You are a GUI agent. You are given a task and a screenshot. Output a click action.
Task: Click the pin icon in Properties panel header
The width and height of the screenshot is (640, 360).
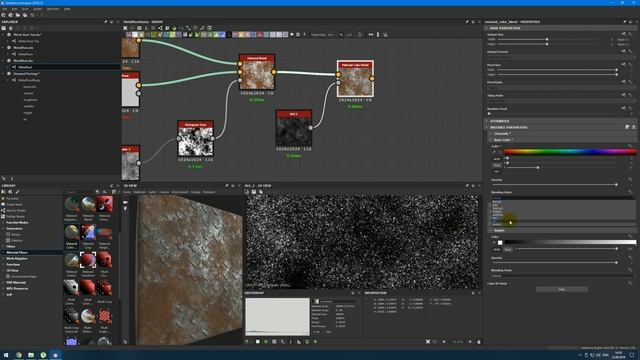pos(624,22)
